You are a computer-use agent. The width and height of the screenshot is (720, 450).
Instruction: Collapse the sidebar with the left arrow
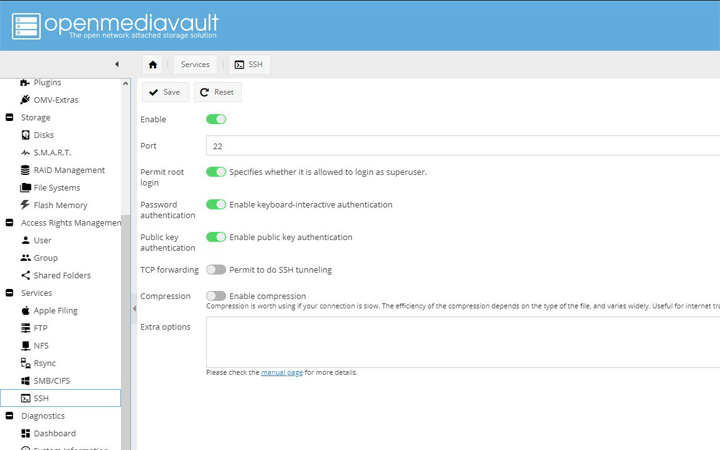tap(117, 64)
